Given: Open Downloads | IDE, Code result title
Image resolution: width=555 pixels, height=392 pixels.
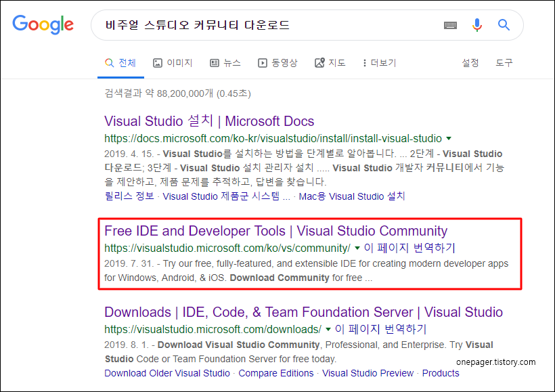Looking at the screenshot, I should pos(303,312).
